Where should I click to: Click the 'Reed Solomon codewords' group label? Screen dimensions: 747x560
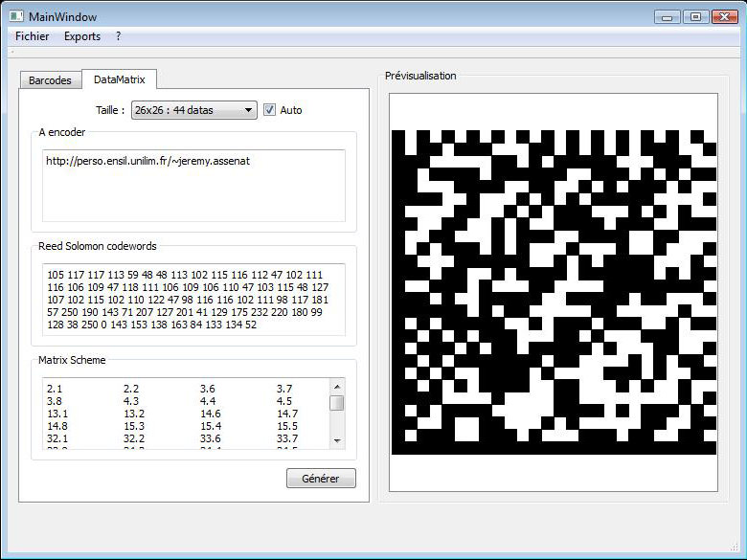[97, 246]
